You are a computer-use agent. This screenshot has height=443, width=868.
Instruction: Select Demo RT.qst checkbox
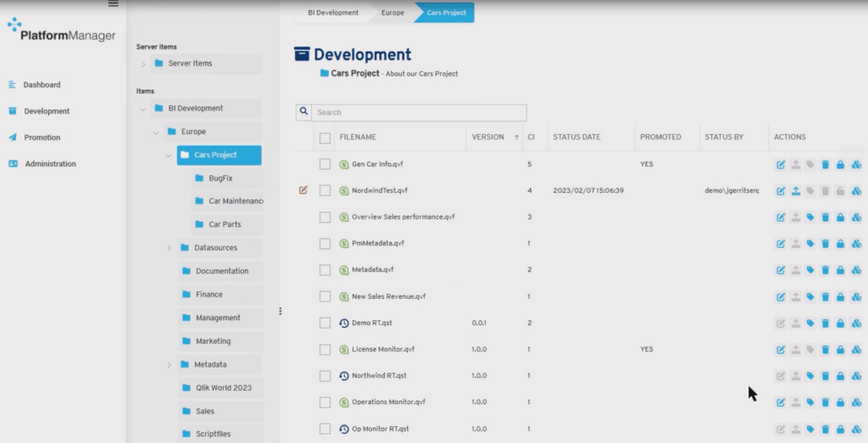tap(325, 323)
